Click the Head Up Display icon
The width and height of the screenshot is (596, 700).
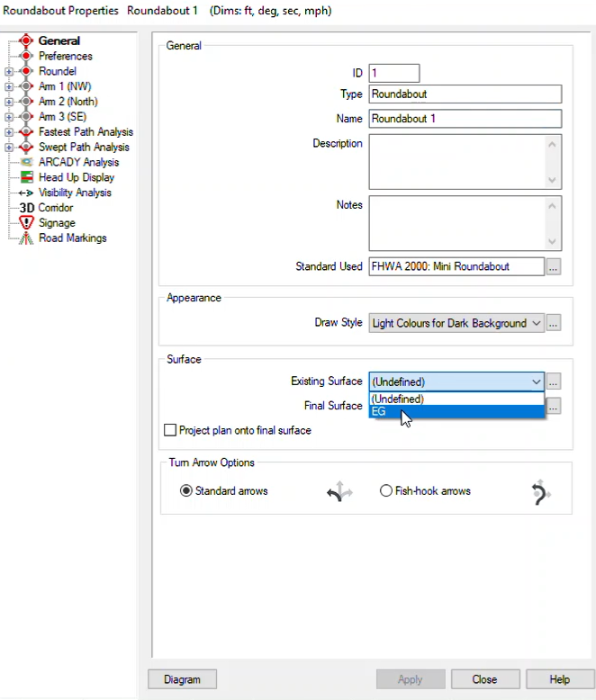[x=27, y=177]
